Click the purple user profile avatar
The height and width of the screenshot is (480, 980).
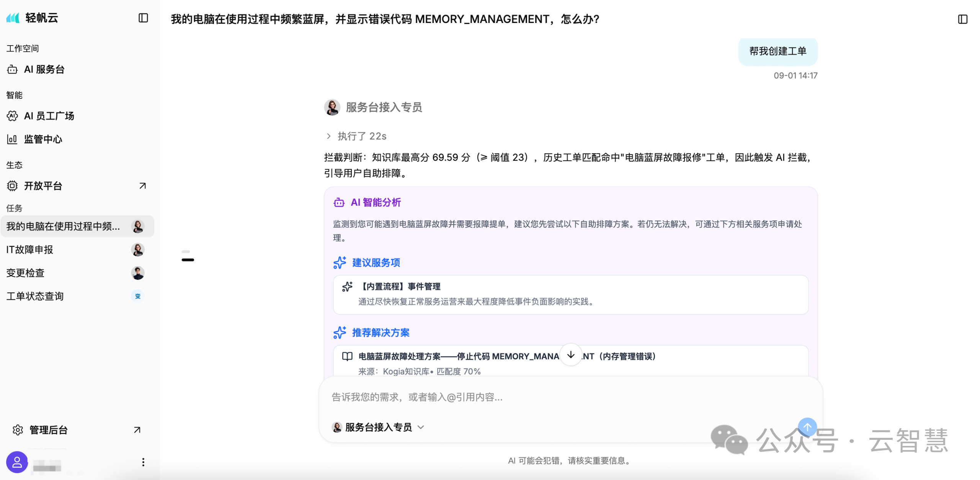[x=17, y=462]
